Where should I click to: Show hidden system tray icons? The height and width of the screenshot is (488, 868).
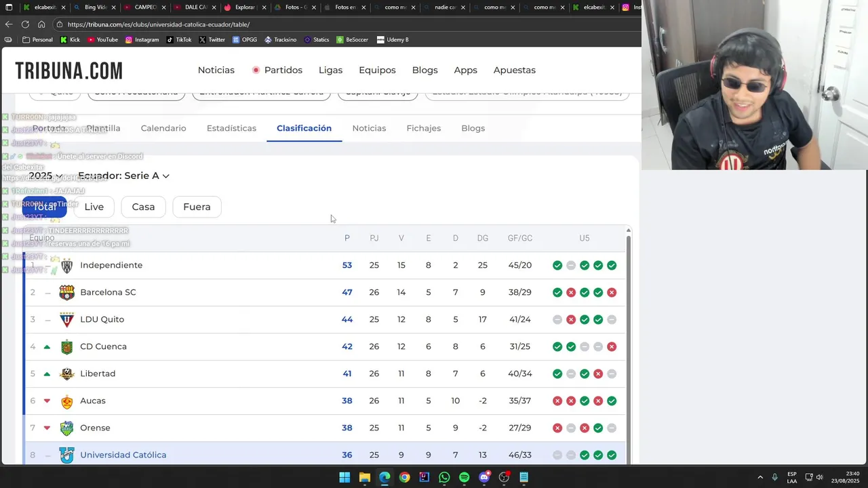pos(760,477)
